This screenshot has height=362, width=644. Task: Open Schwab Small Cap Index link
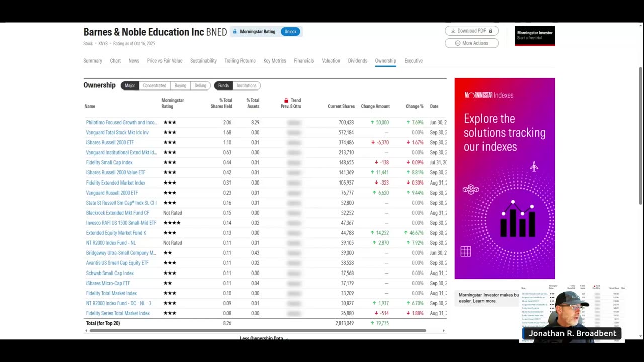[110, 273]
